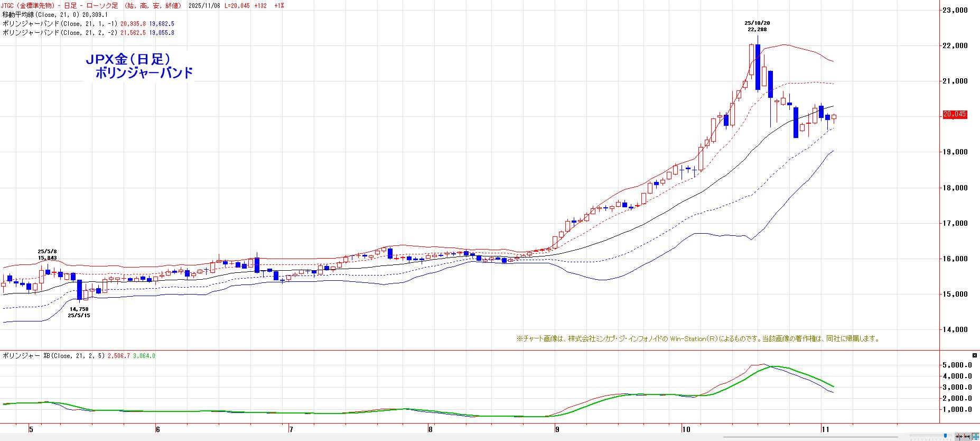Click the date 2025/11/06 in the header
This screenshot has height=441, width=980.
204,5
